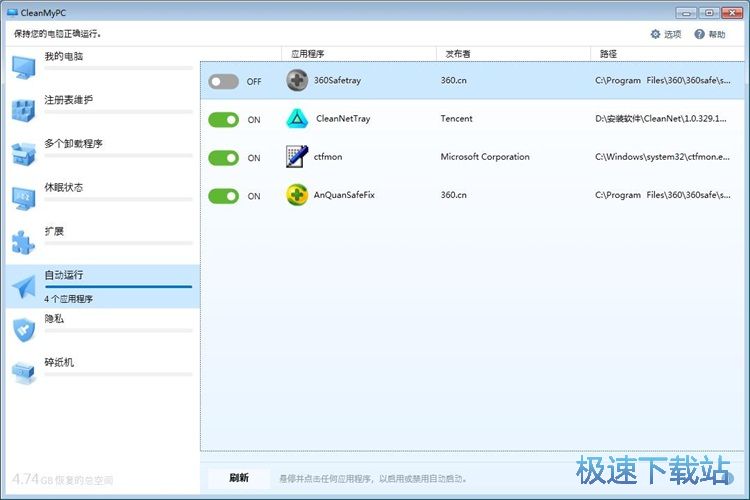750x500 pixels.
Task: Click the Privacy (隐私) shield icon
Action: pyautogui.click(x=23, y=330)
